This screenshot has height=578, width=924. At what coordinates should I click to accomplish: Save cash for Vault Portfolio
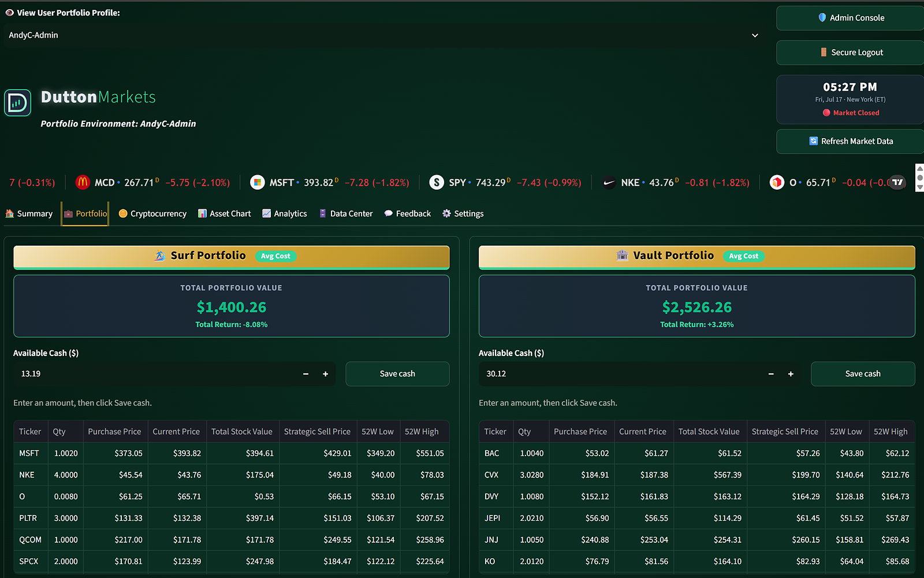(863, 374)
